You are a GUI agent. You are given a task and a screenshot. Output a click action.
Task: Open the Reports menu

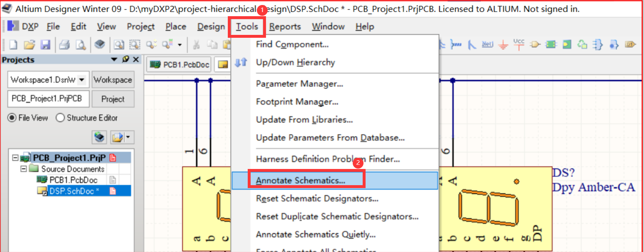point(285,26)
